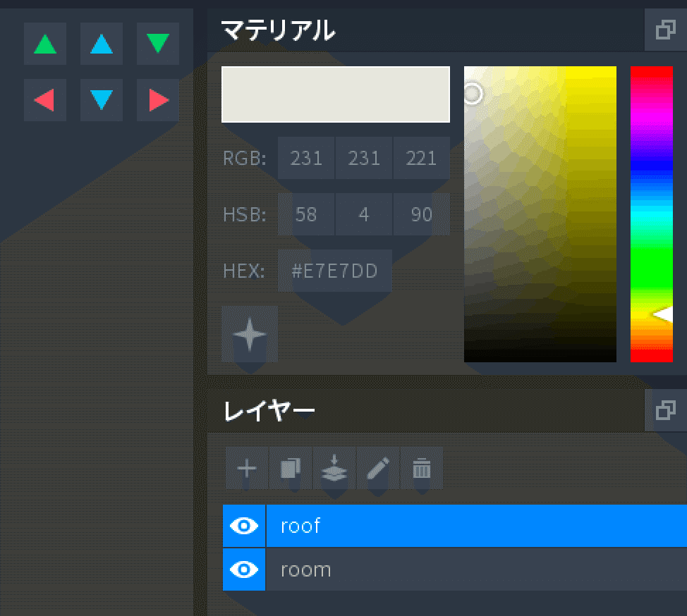The image size is (687, 616).
Task: Pop out the レイヤー panel
Action: [x=666, y=410]
